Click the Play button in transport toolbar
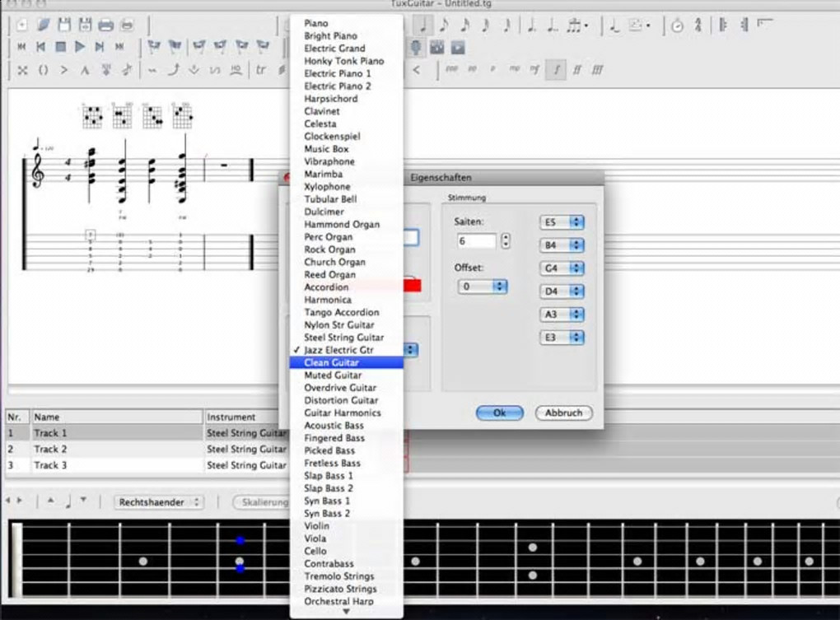The width and height of the screenshot is (840, 620). pyautogui.click(x=80, y=47)
